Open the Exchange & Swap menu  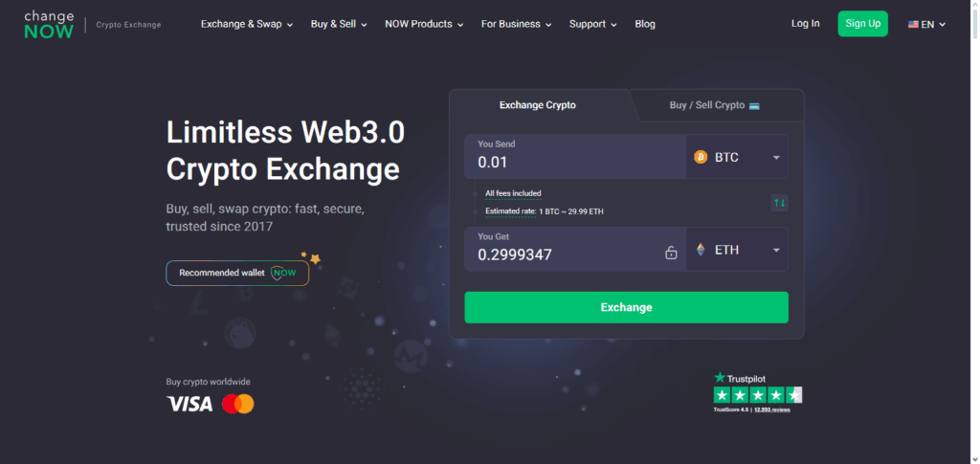click(x=247, y=24)
